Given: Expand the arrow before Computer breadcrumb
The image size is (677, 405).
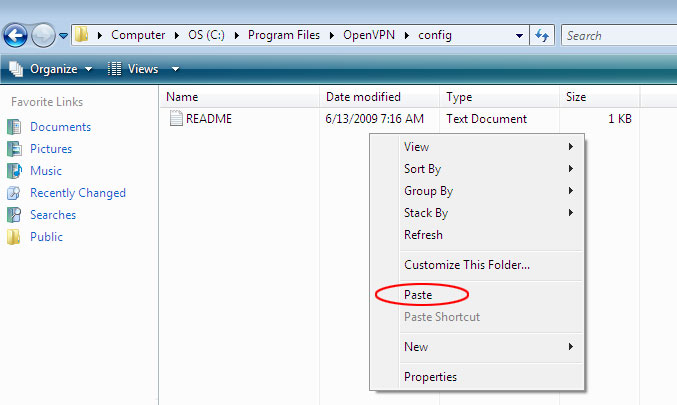Looking at the screenshot, I should point(100,35).
